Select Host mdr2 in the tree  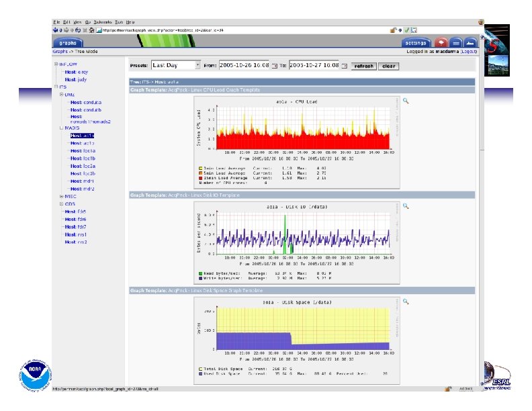coord(83,189)
